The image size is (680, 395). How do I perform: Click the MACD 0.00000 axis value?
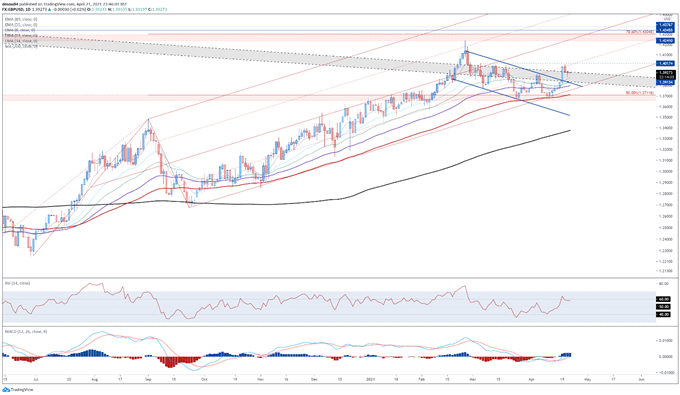(666, 356)
